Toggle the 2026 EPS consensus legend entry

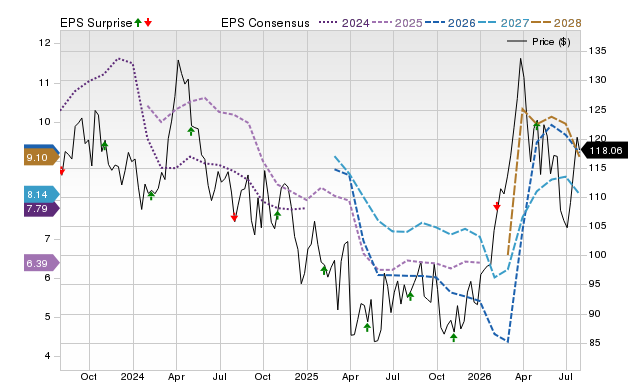(450, 23)
